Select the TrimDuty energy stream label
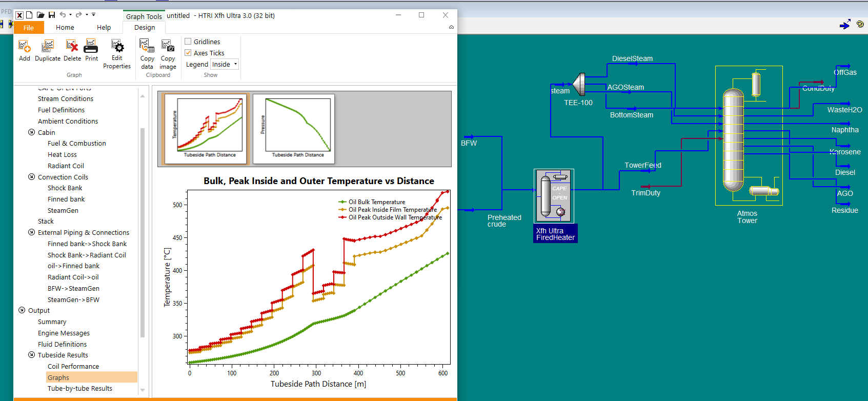This screenshot has height=401, width=868. pyautogui.click(x=645, y=193)
